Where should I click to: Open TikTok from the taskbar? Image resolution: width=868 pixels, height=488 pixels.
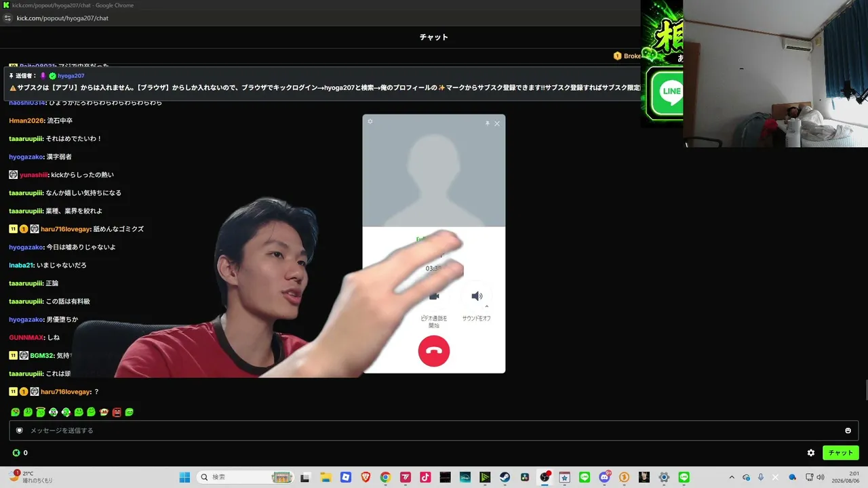pos(425,477)
